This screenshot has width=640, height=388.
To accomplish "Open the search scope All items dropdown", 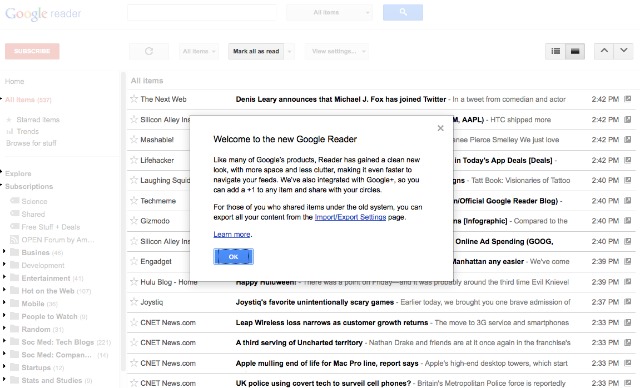I will [329, 12].
